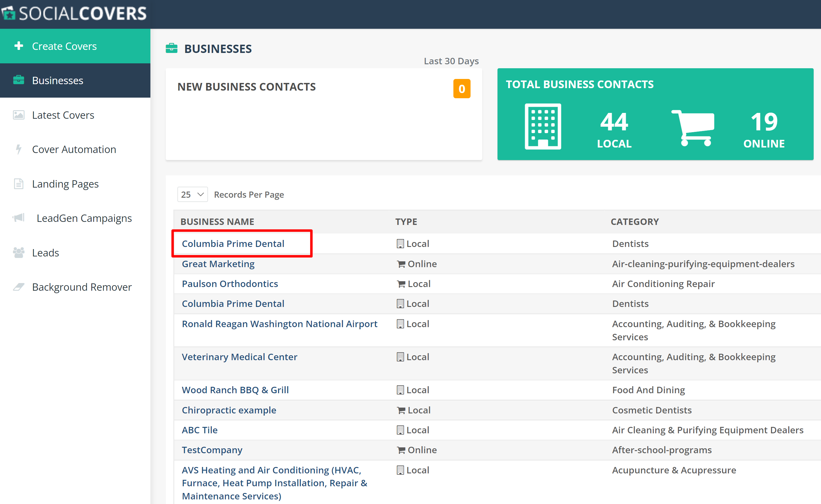Click the picture icon beside Latest Covers
This screenshot has height=504, width=821.
coord(19,115)
